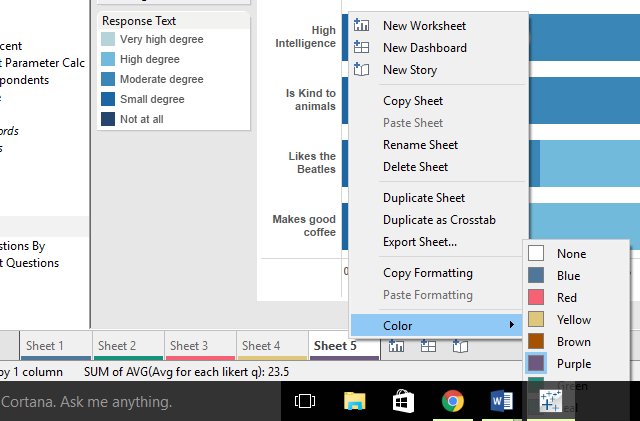Click the Task View taskbar button
This screenshot has height=421, width=640.
coord(306,401)
